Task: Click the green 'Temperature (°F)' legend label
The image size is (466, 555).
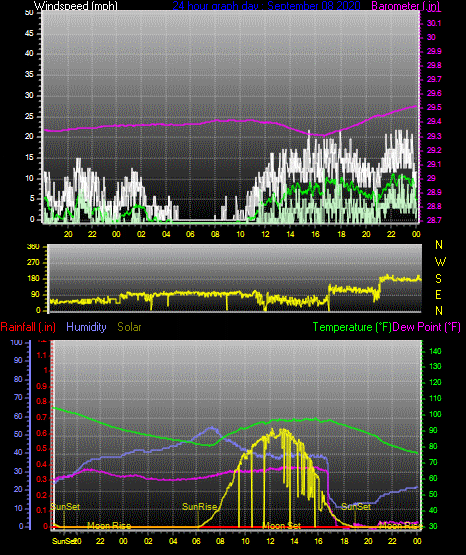Action: point(352,327)
